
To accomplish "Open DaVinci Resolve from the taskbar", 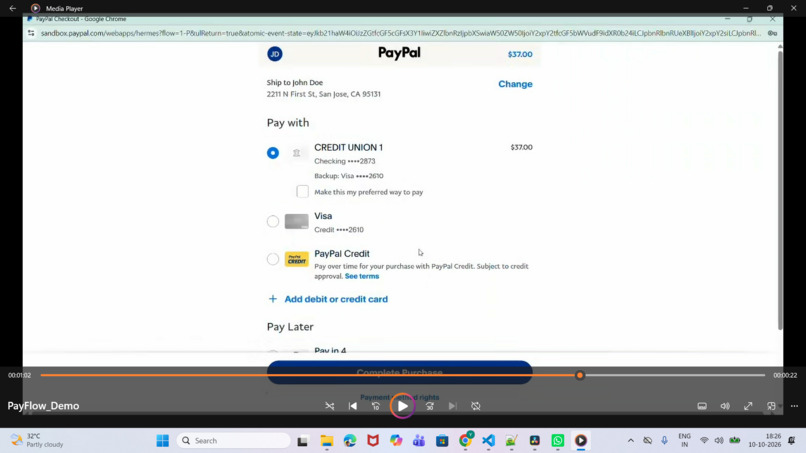I will 535,441.
